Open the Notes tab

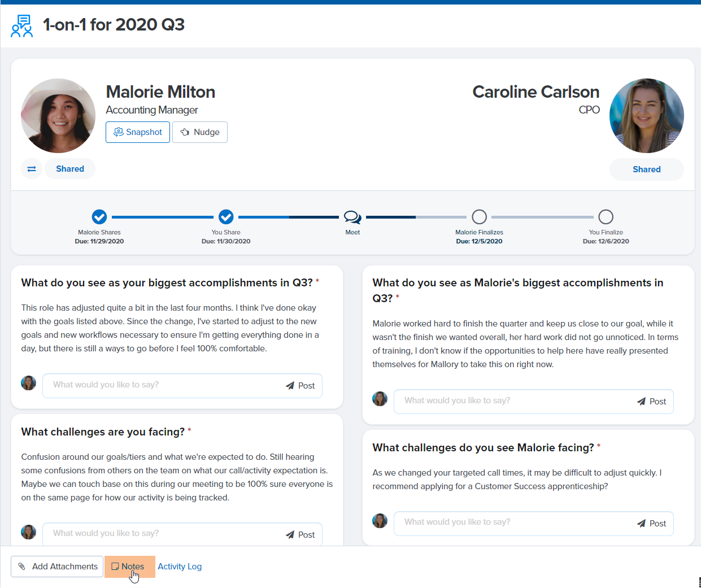[129, 567]
